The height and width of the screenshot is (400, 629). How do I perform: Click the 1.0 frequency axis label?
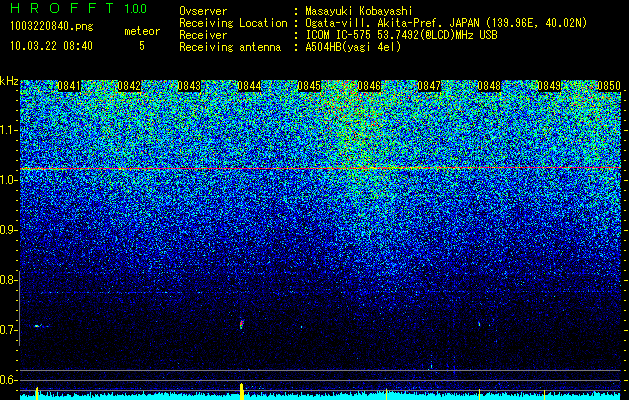[8, 180]
